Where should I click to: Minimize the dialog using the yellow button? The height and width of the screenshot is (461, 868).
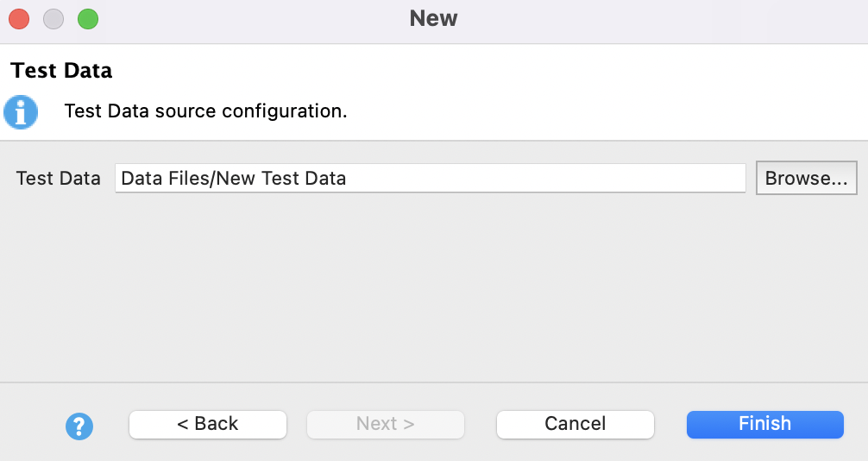pos(53,18)
